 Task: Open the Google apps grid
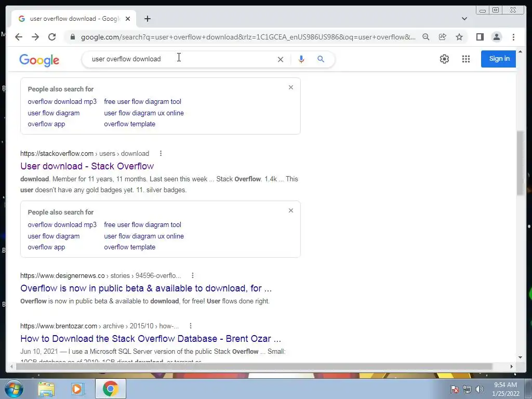466,59
